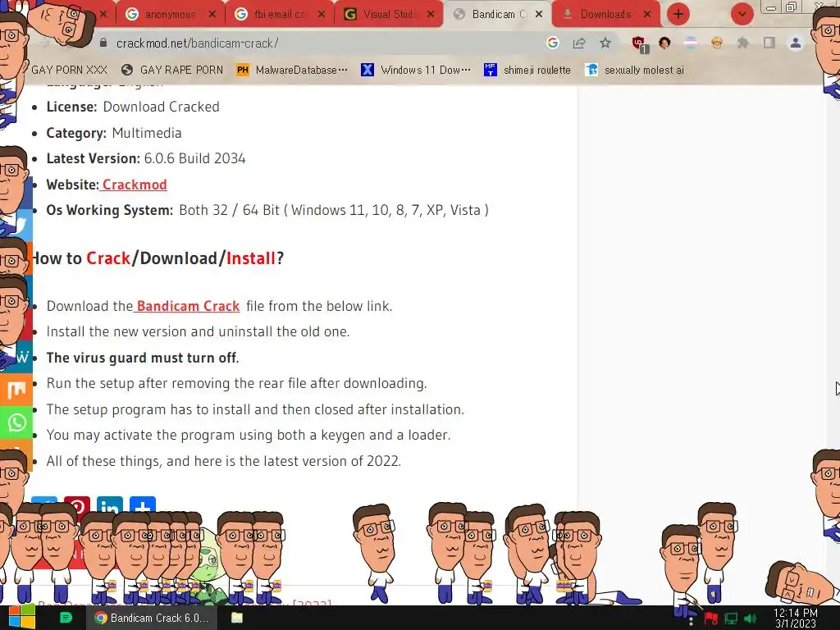Click the yellow hard-hat face extension icon
Screen dimensions: 840x630
[x=717, y=43]
